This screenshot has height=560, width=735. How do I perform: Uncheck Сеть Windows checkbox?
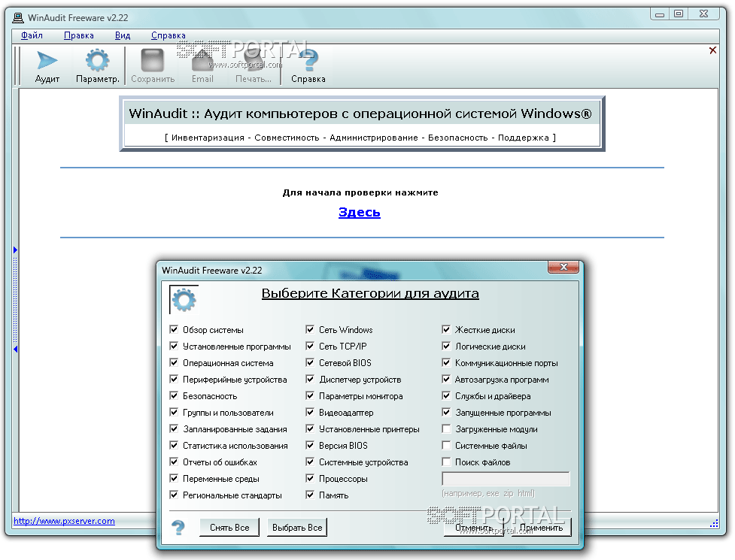pyautogui.click(x=310, y=330)
